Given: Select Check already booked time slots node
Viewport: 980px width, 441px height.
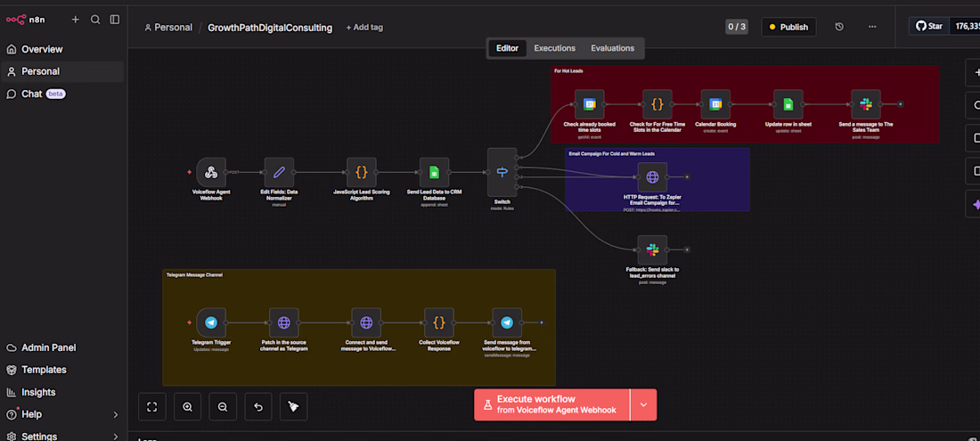Looking at the screenshot, I should click(x=590, y=104).
